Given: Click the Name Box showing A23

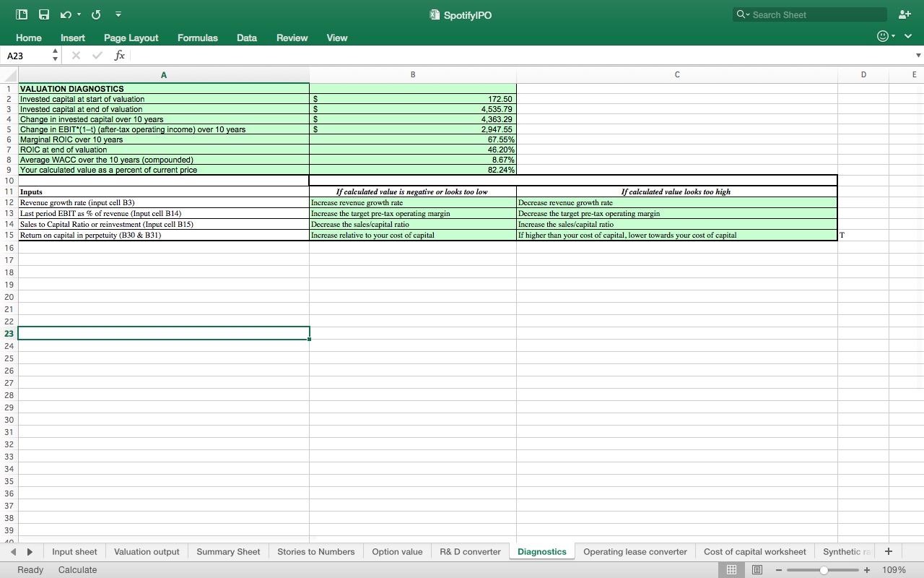Looking at the screenshot, I should [x=27, y=56].
